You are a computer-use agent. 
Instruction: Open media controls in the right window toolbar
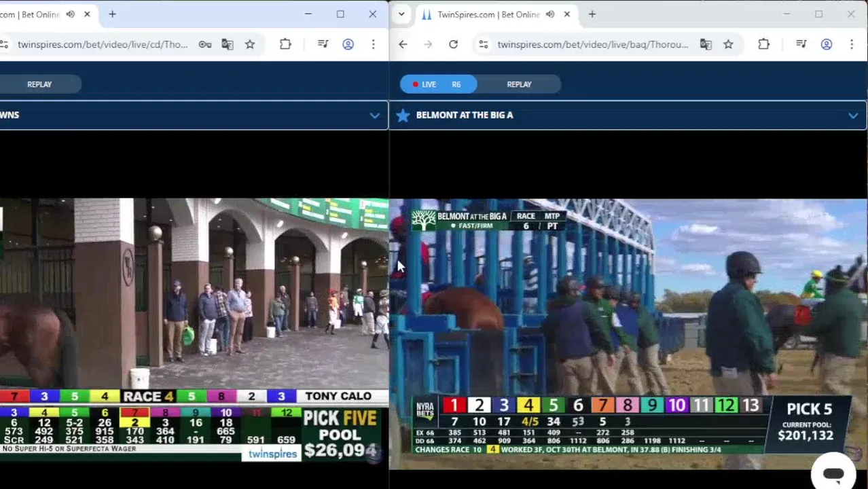click(x=801, y=45)
